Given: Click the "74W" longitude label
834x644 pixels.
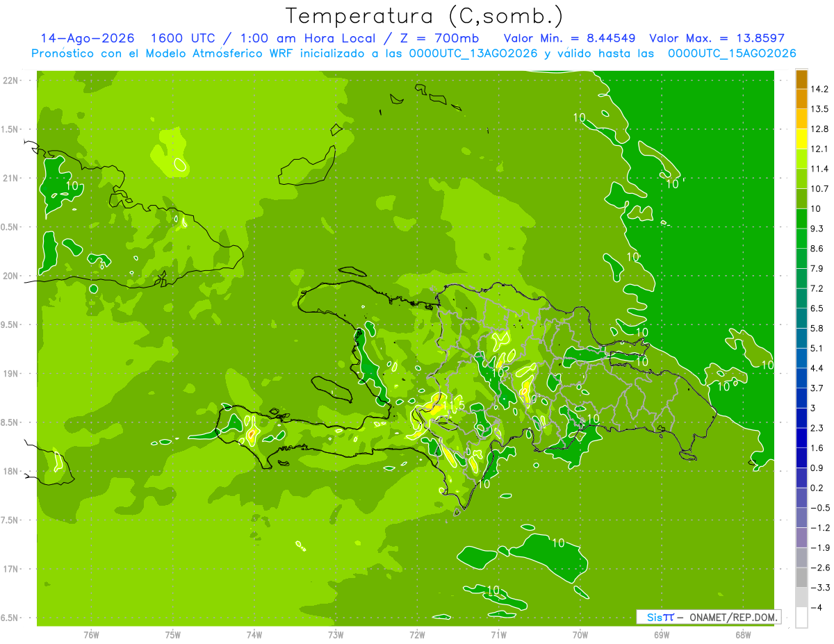Looking at the screenshot, I should 254,634.
